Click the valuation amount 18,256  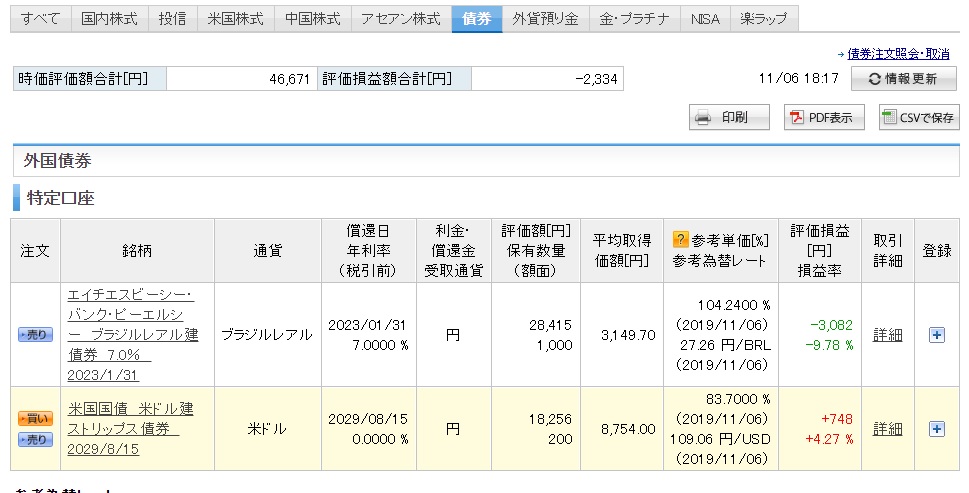point(550,419)
